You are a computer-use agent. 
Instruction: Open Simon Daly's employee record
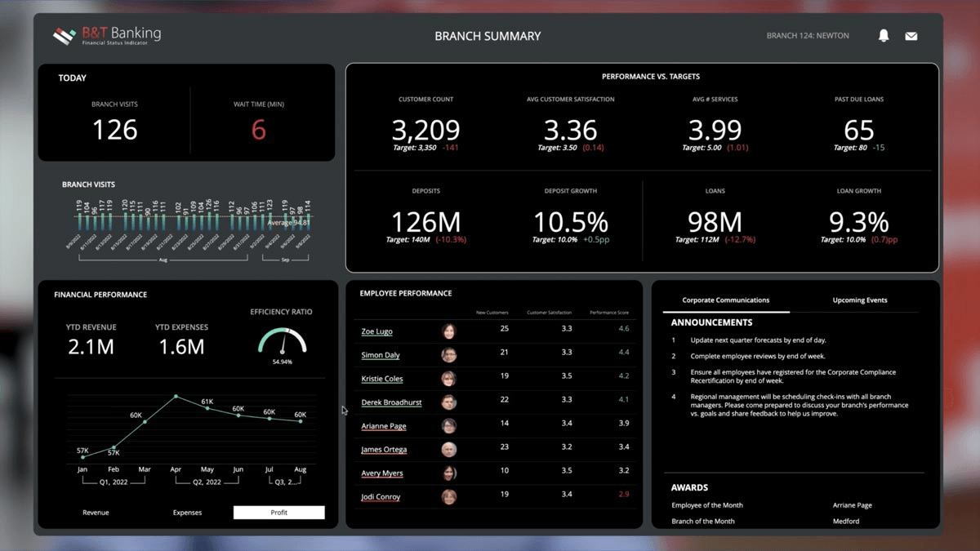[380, 354]
